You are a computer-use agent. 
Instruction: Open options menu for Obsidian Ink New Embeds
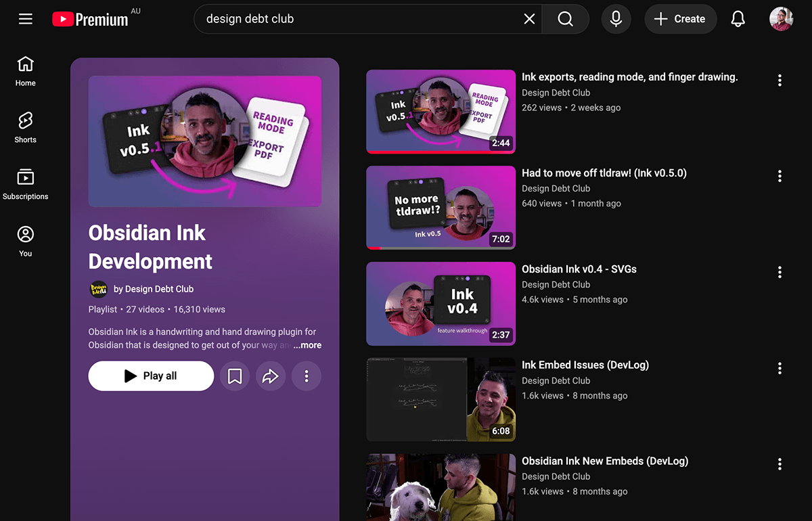[780, 465]
